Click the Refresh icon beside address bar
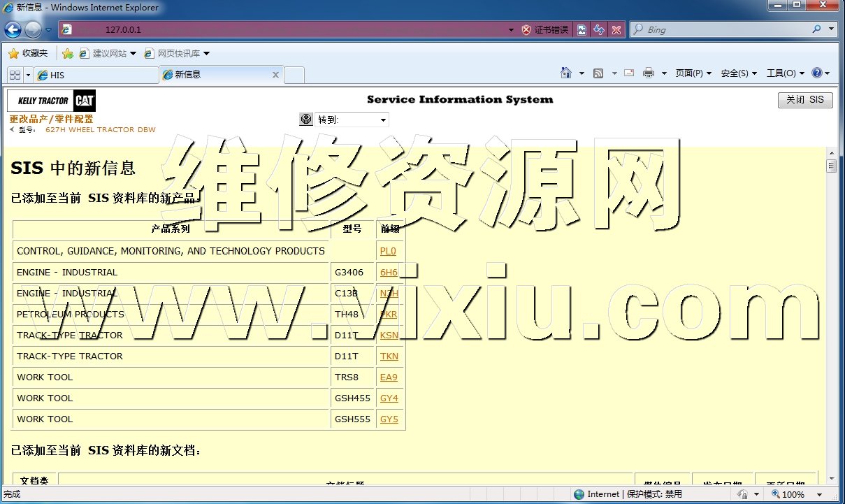 [x=599, y=30]
